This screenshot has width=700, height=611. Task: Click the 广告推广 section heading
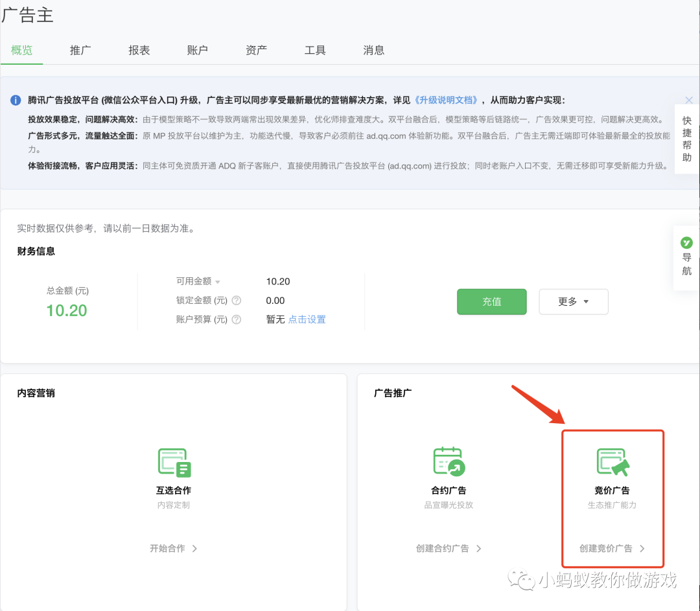(x=393, y=393)
